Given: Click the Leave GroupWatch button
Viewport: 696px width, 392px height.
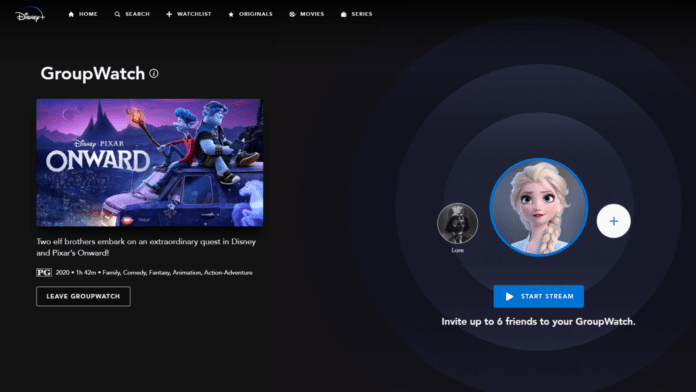Looking at the screenshot, I should 83,296.
